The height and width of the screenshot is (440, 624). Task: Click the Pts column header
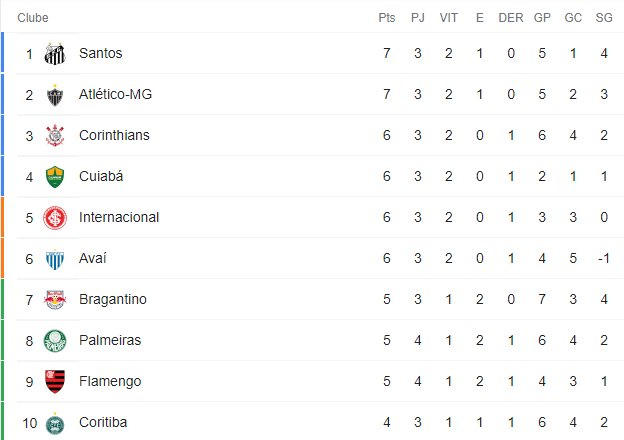click(x=387, y=18)
